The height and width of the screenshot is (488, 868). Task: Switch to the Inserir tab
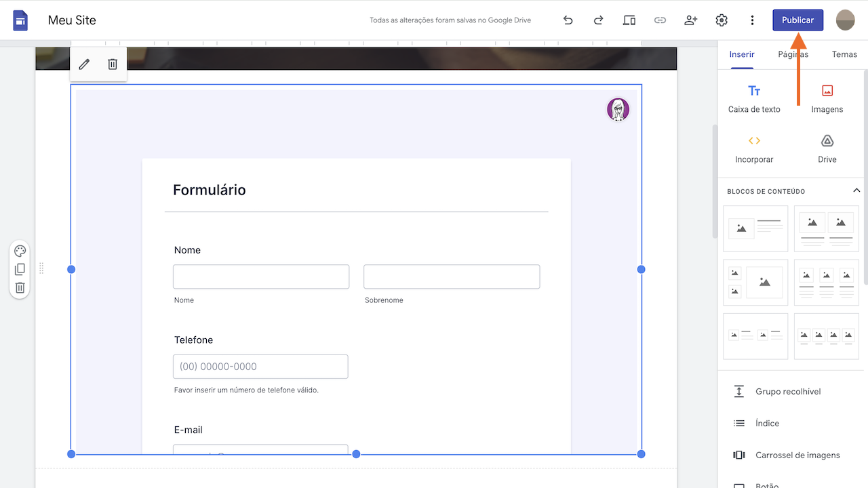point(742,54)
